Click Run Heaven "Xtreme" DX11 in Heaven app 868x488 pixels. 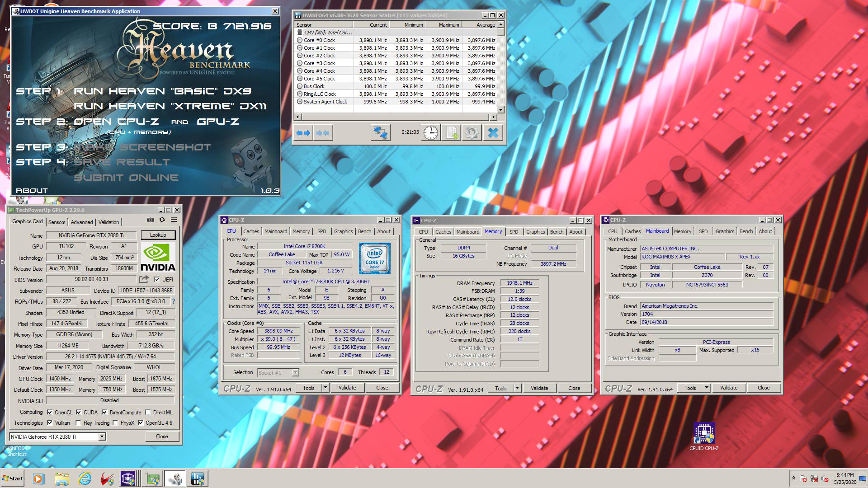(170, 106)
